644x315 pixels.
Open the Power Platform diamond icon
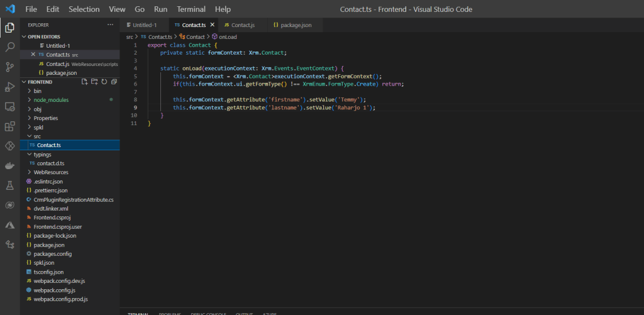[x=10, y=146]
